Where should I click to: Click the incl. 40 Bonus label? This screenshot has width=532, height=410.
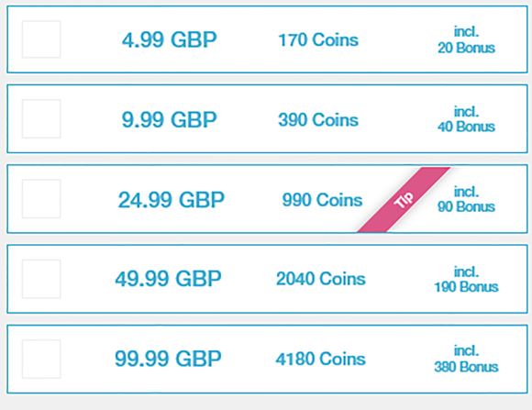click(x=466, y=119)
